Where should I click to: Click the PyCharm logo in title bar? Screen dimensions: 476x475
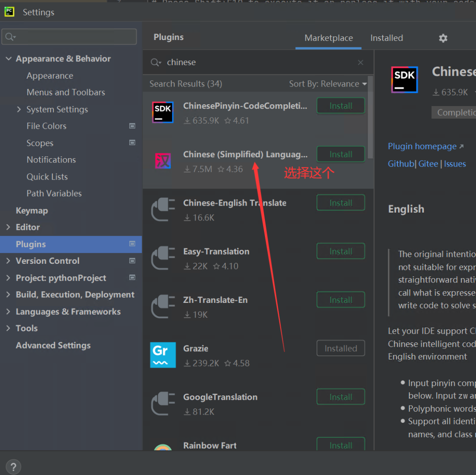click(x=9, y=12)
